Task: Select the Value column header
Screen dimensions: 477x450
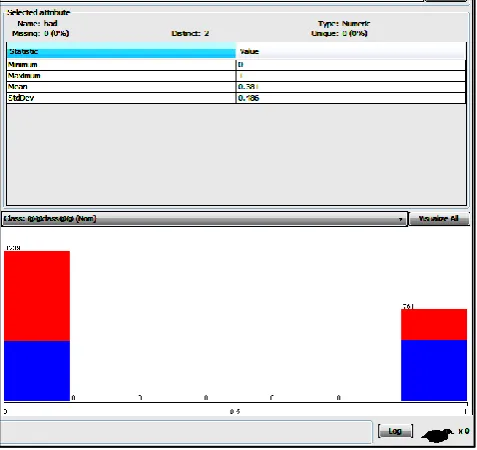Action: pos(351,51)
